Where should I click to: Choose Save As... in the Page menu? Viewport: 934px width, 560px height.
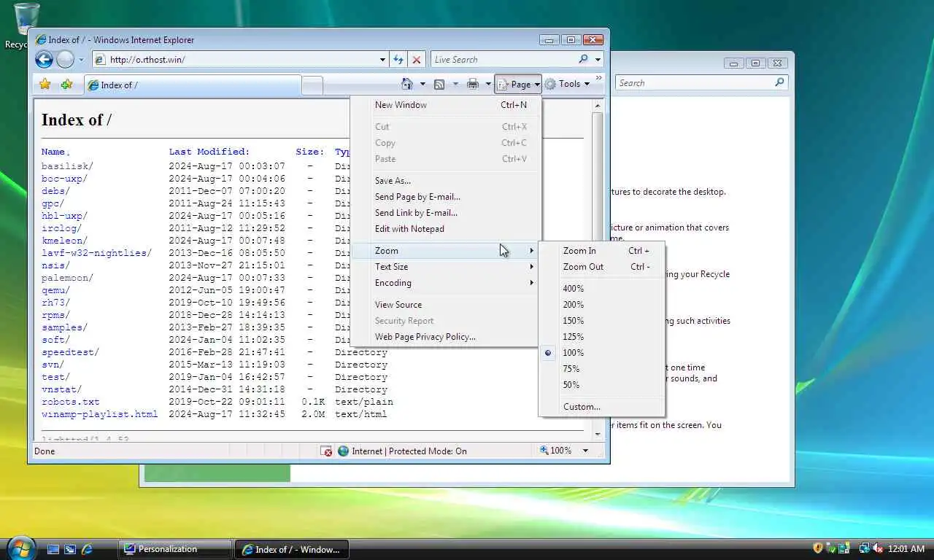click(445, 181)
